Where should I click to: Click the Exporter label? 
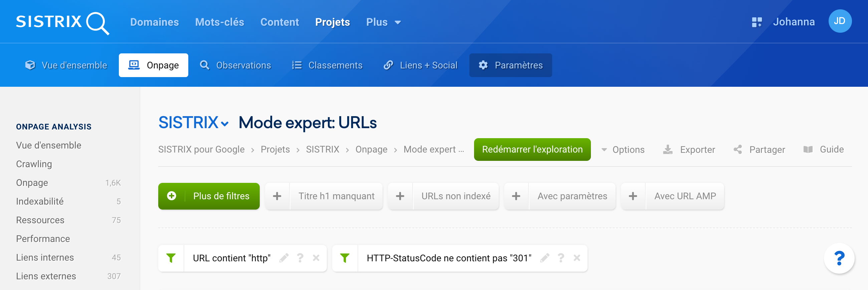click(697, 150)
